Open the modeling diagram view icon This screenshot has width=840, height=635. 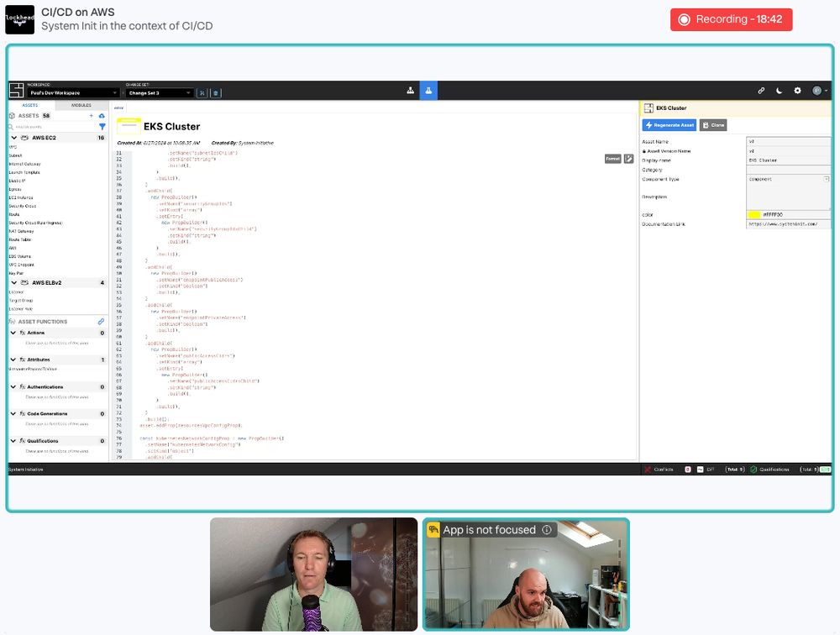(x=411, y=91)
